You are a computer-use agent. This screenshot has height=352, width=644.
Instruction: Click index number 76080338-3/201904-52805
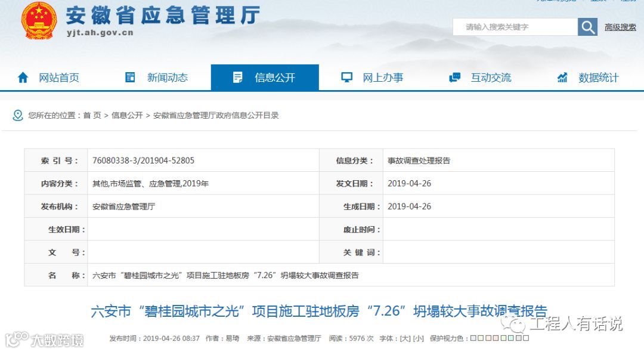tap(143, 160)
